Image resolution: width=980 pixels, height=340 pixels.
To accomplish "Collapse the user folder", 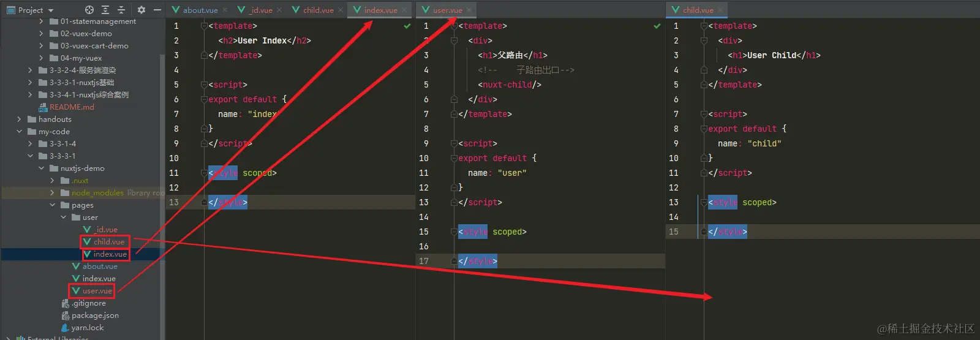I will pos(63,217).
